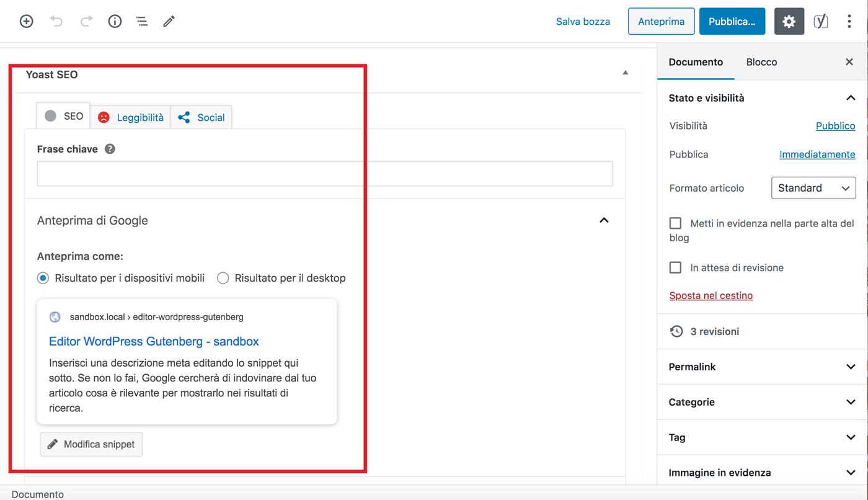The height and width of the screenshot is (500, 868).
Task: Collapse the Anteprima di Google panel
Action: point(604,220)
